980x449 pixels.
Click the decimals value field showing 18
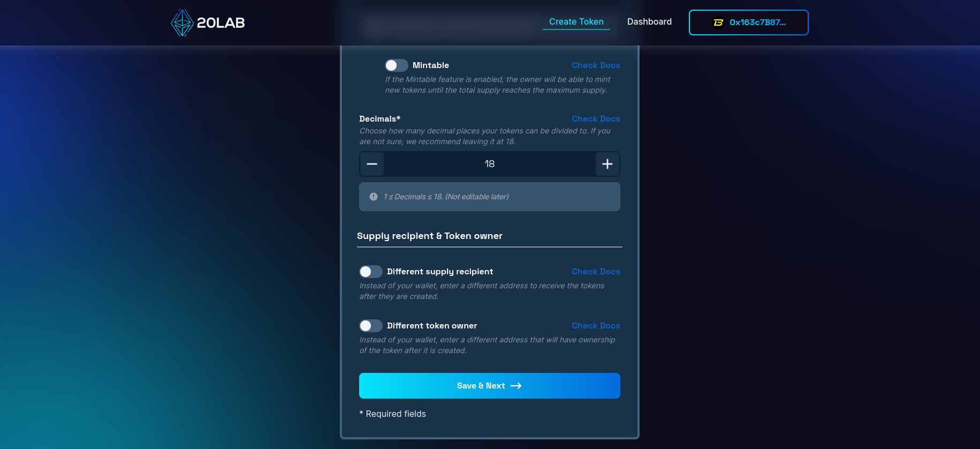click(x=490, y=164)
